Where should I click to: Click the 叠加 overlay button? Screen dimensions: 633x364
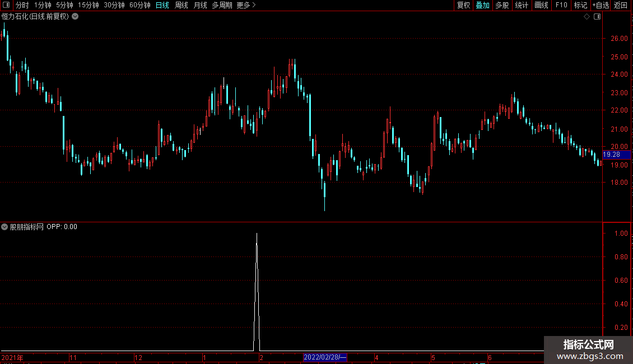tap(482, 5)
